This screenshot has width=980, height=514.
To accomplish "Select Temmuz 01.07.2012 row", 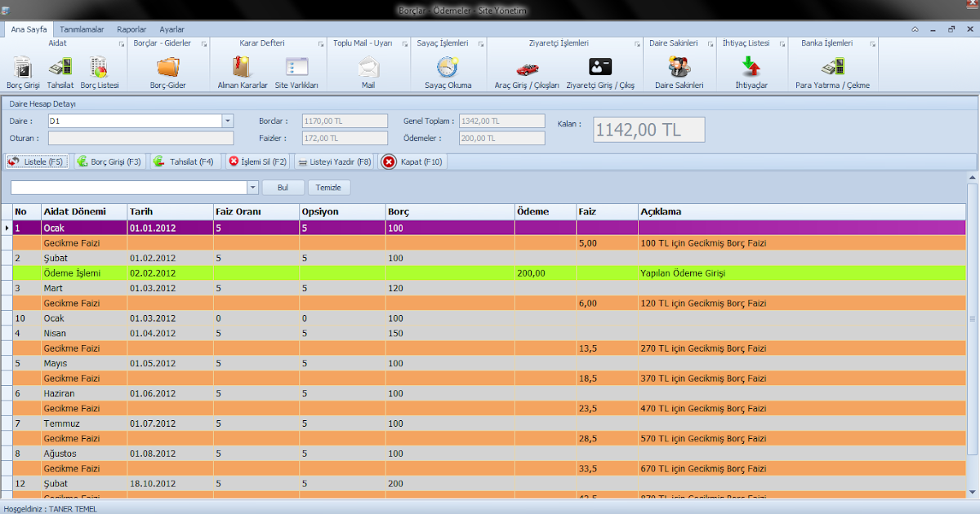I will point(488,424).
